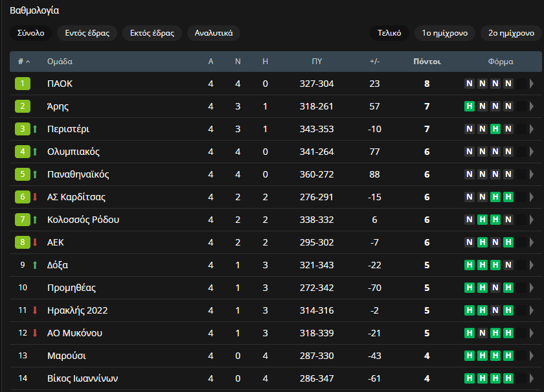Expand form arrow for ΠΑΟΚ row
This screenshot has width=544, height=392.
pos(532,84)
